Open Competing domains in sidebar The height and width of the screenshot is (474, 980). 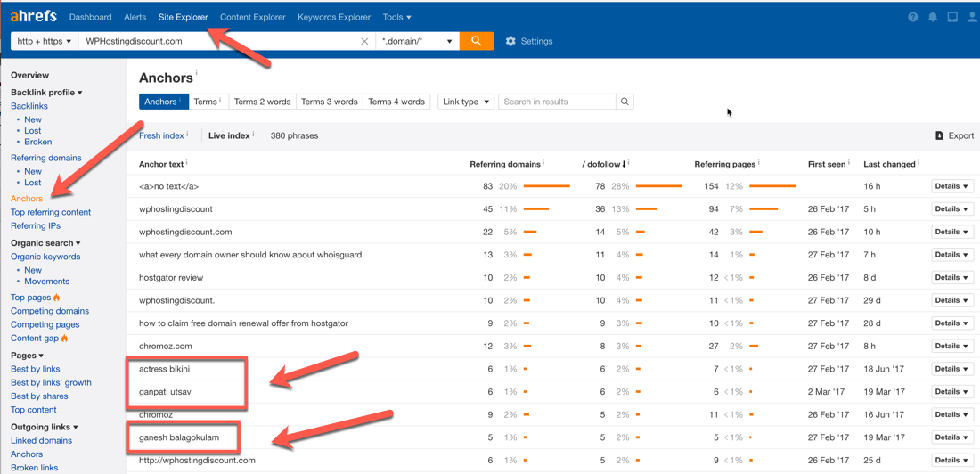point(50,311)
